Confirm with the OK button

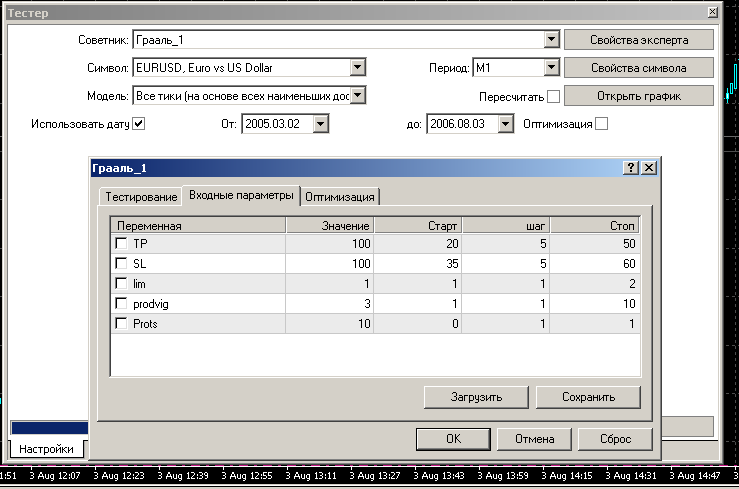click(x=453, y=439)
